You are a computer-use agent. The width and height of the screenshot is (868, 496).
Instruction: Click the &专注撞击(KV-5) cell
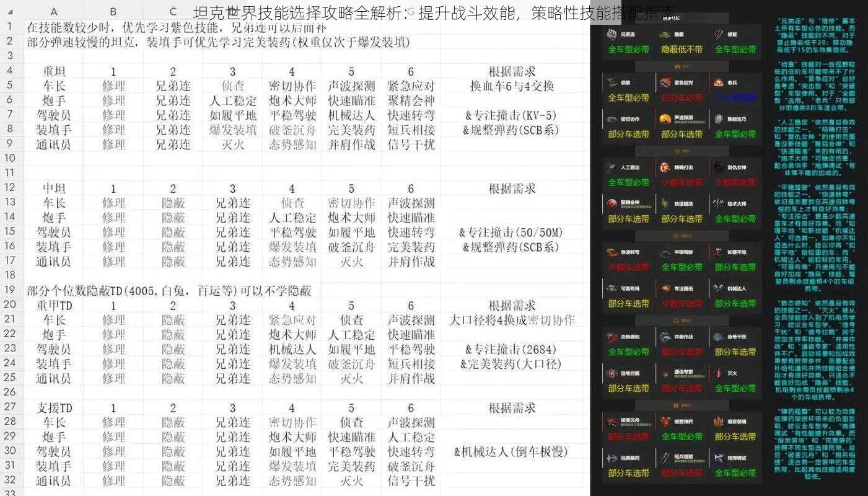(512, 115)
